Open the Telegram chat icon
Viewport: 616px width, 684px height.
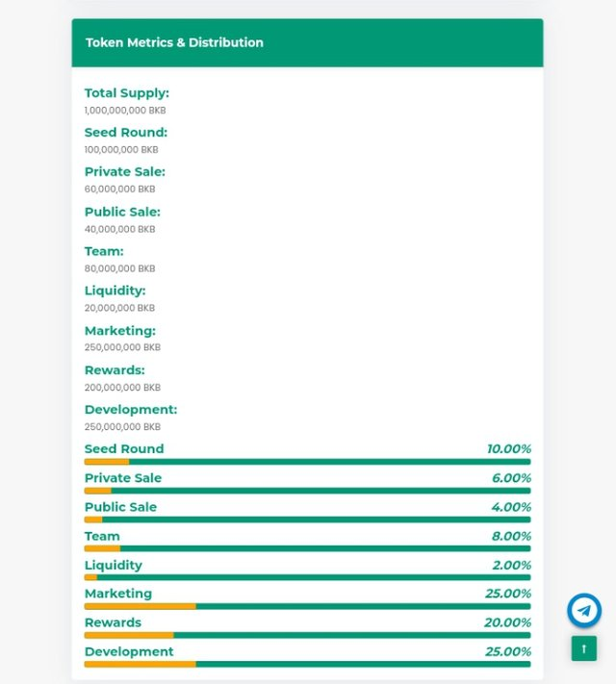click(x=584, y=611)
